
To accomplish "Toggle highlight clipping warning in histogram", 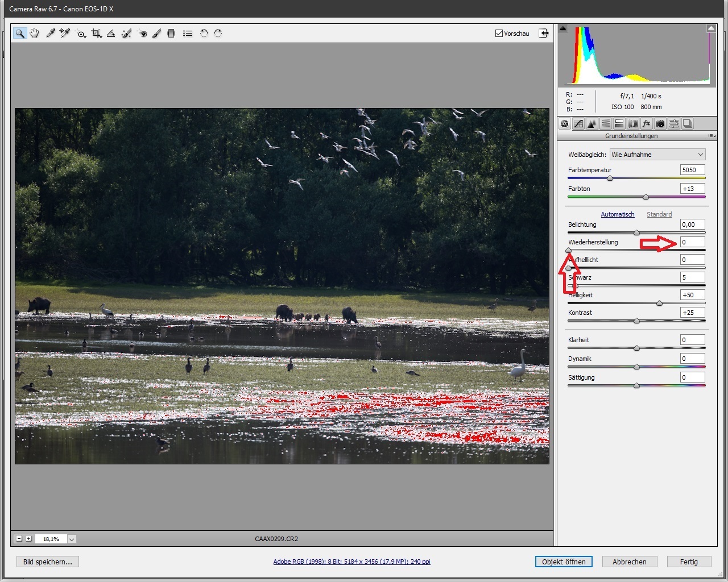I will pos(711,28).
